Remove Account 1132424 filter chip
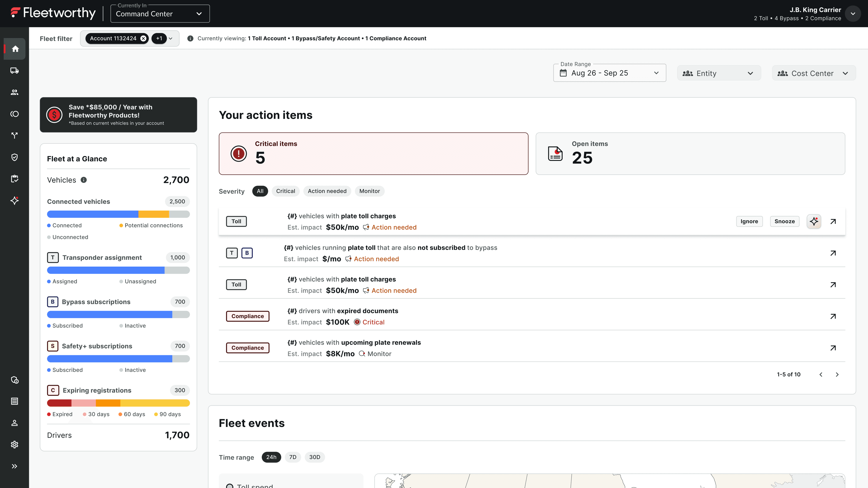The image size is (868, 488). (x=143, y=38)
